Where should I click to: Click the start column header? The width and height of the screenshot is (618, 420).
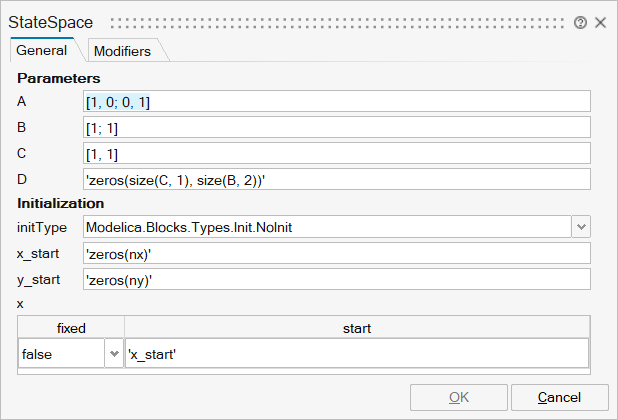point(357,327)
